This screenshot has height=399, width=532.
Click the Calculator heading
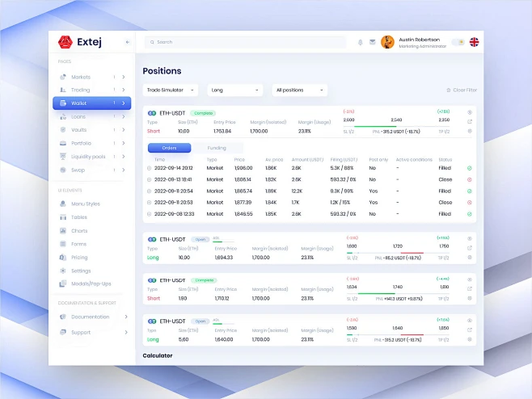158,355
